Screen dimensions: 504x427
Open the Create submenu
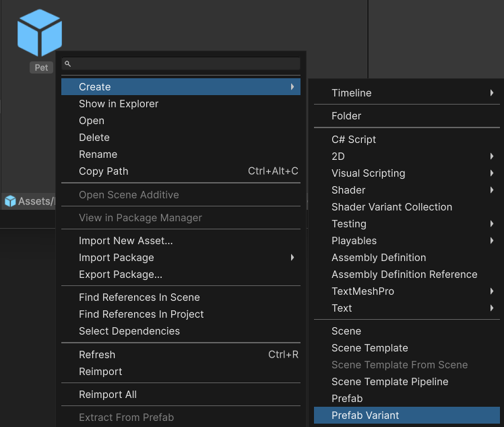point(181,87)
